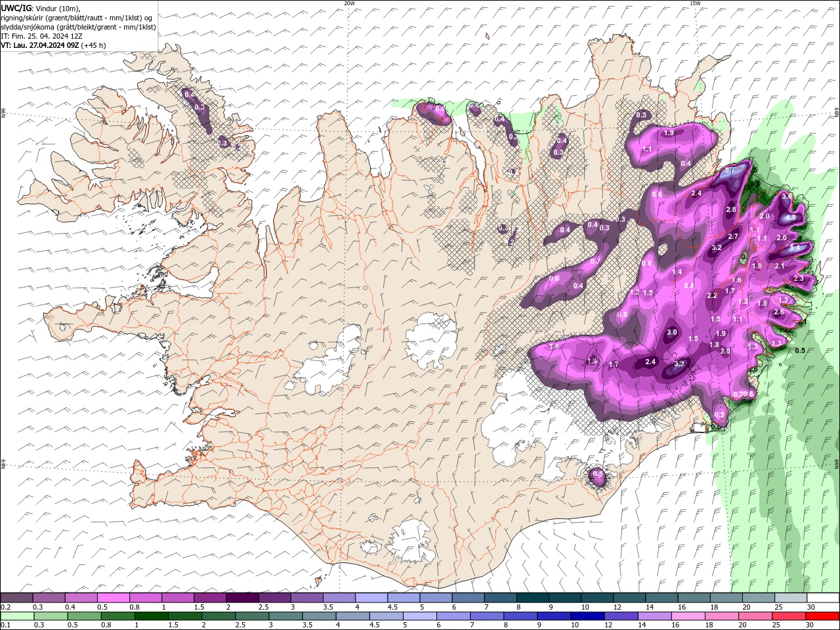Image resolution: width=840 pixels, height=630 pixels.
Task: Click the 2.3 snowfall value on the map
Action: [799, 278]
